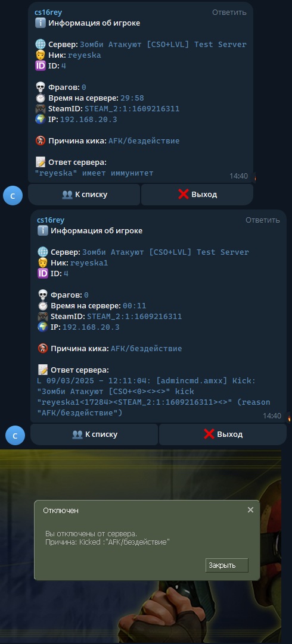This screenshot has height=644, width=292.
Task: Click 'Ответить' on the first cs16rey message
Action: (x=229, y=12)
